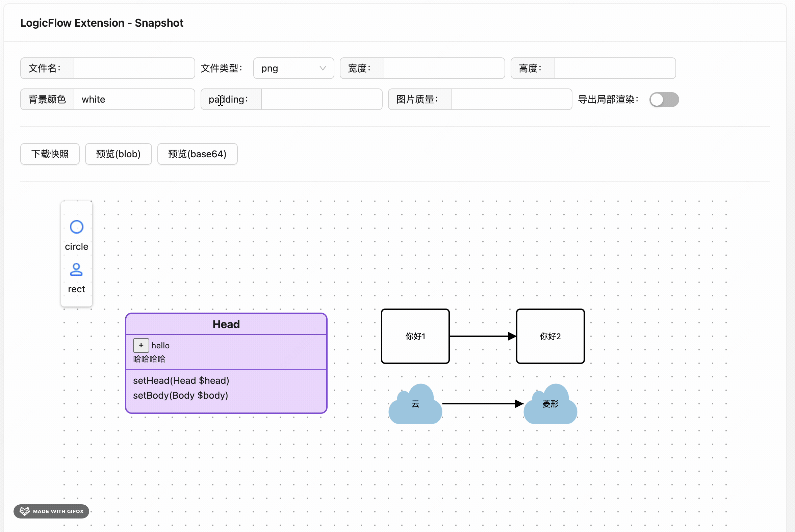Click the arrow edge between 你好1 and 你好2

pyautogui.click(x=480, y=336)
